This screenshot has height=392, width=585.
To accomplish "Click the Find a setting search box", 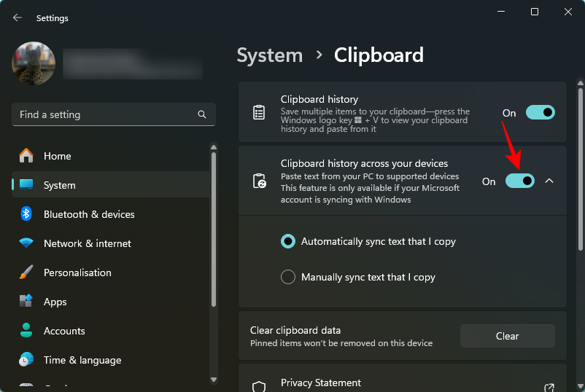I will [x=113, y=114].
